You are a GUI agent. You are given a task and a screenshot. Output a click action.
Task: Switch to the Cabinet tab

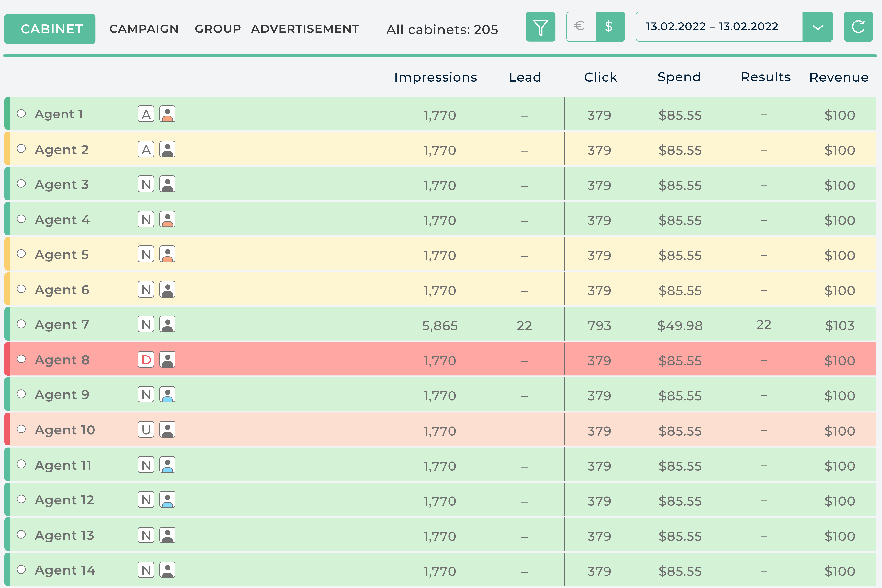[50, 29]
